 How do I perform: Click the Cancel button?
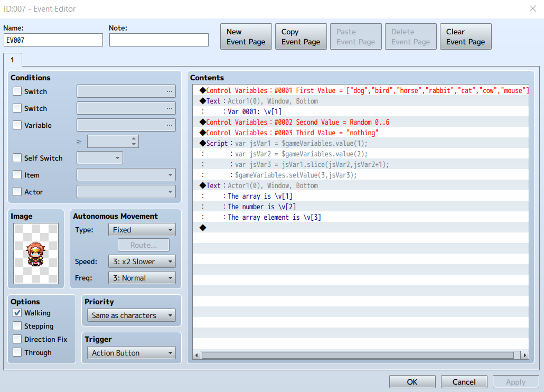tap(464, 381)
